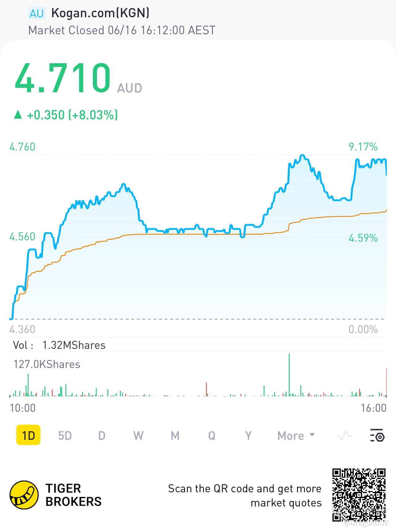Switch to the 5D timeframe
This screenshot has width=396, height=532.
tap(65, 436)
